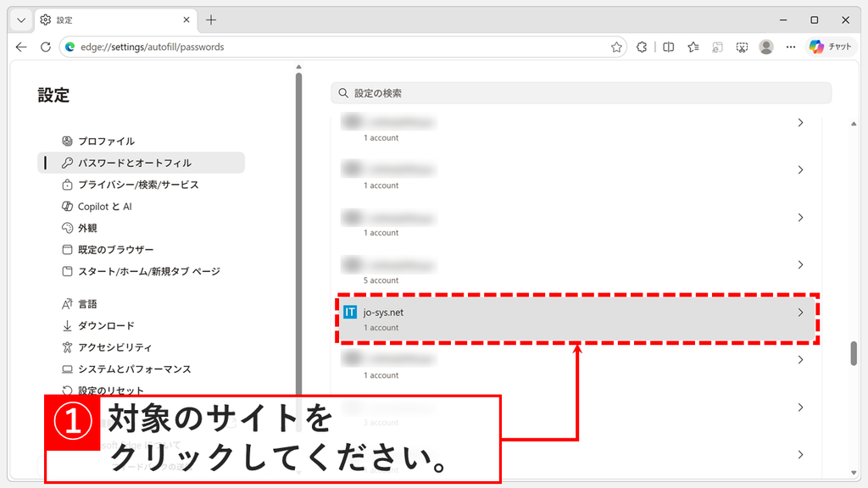The width and height of the screenshot is (868, 488).
Task: Add this page to favorites via the star icon
Action: 616,47
